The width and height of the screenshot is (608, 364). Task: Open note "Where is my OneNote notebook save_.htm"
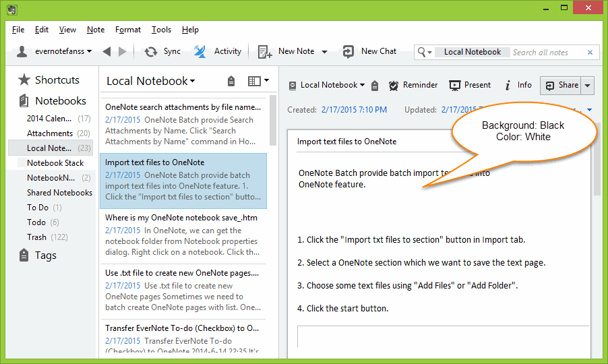tap(183, 235)
